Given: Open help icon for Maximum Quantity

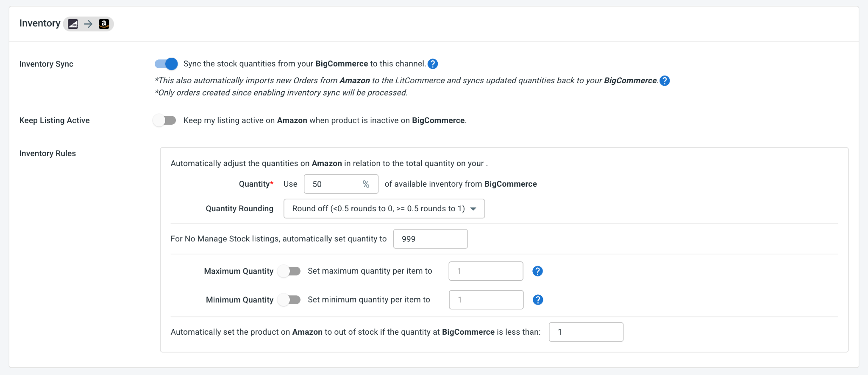Looking at the screenshot, I should coord(538,271).
